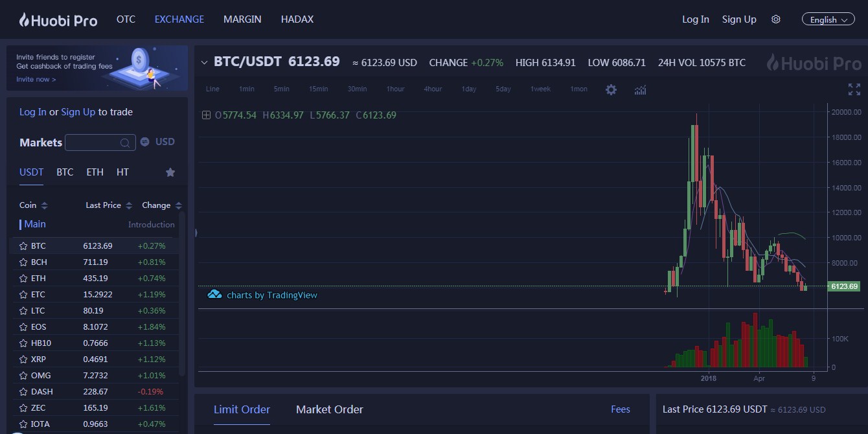The width and height of the screenshot is (868, 434).
Task: Go to EXCHANGE menu item
Action: [x=179, y=19]
